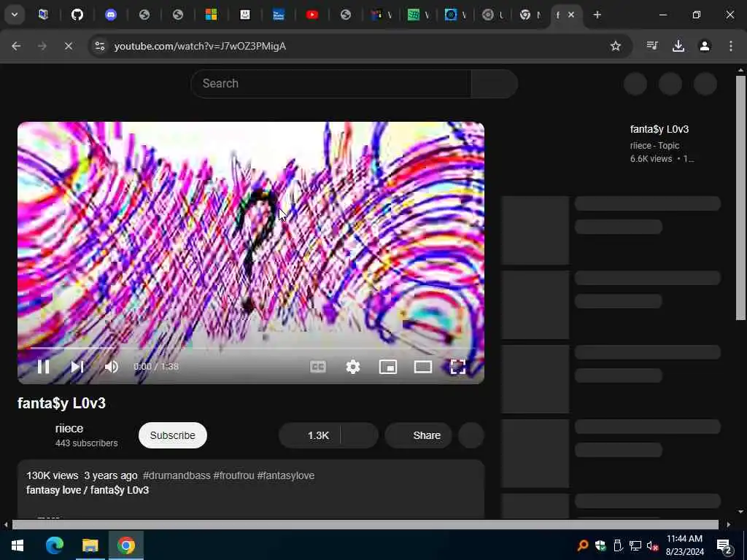Viewport: 747px width, 560px height.
Task: Open recommended video fanta$y L0v3 by riiece - Topic
Action: click(659, 129)
